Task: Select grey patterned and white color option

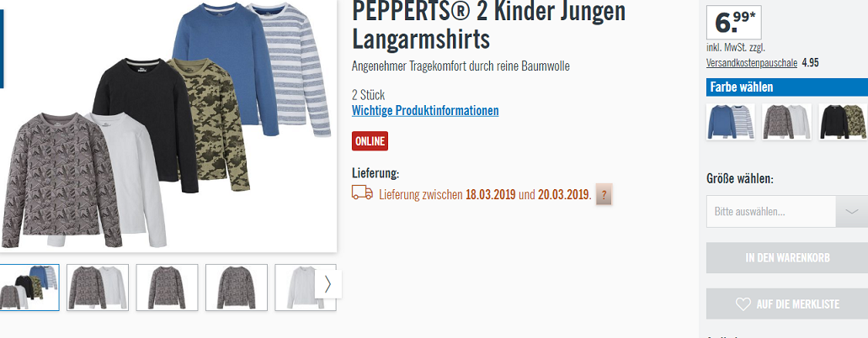Action: [x=786, y=122]
